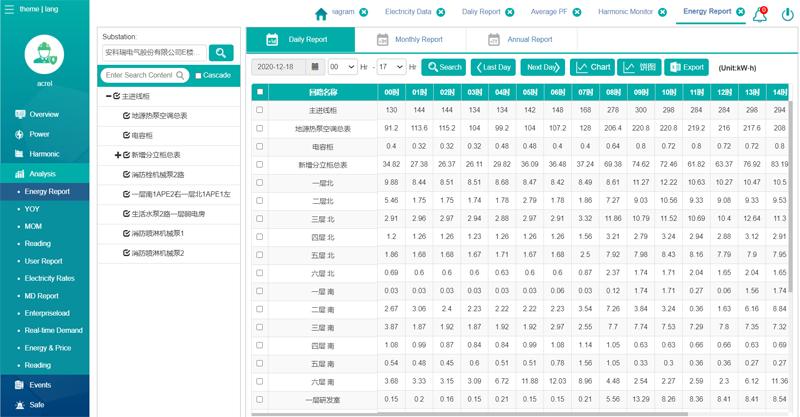Close the Electricity Data tab
Image resolution: width=800 pixels, height=417 pixels.
point(441,12)
